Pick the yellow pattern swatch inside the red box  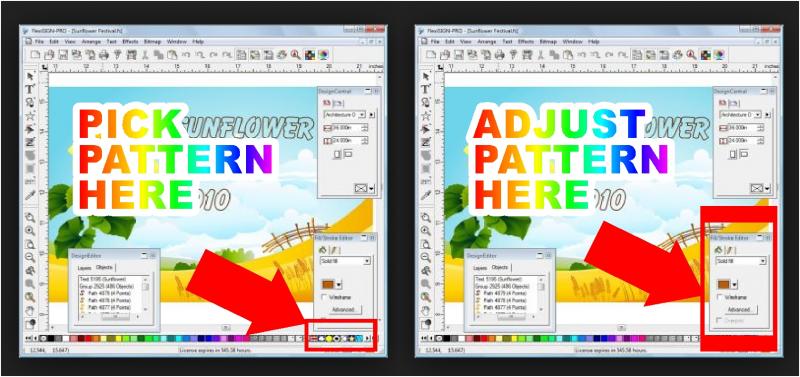click(x=329, y=338)
